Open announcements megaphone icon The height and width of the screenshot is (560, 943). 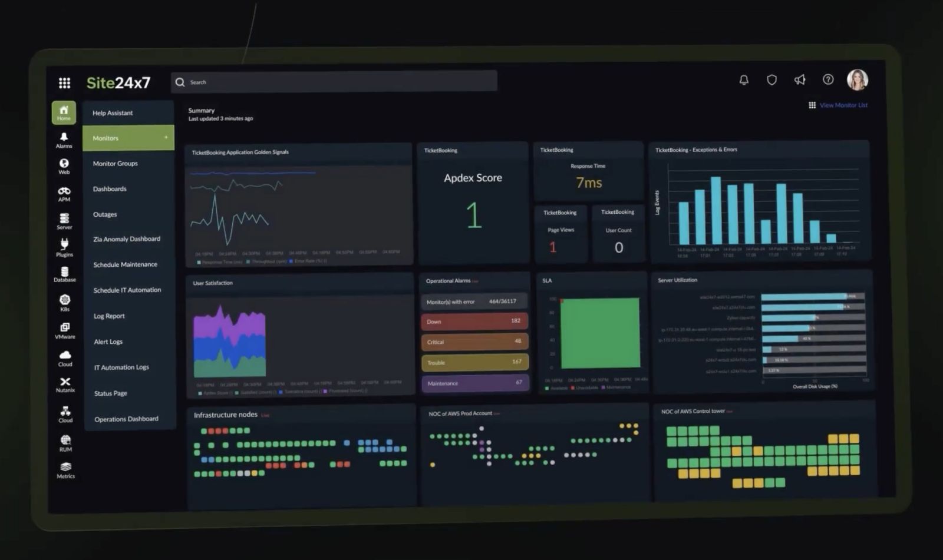(800, 79)
